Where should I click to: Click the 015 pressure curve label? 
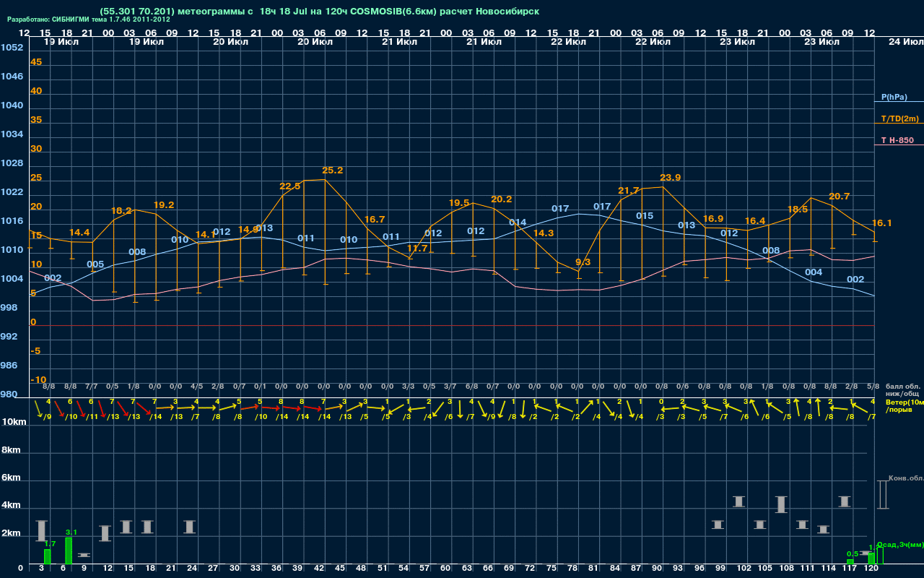[645, 216]
